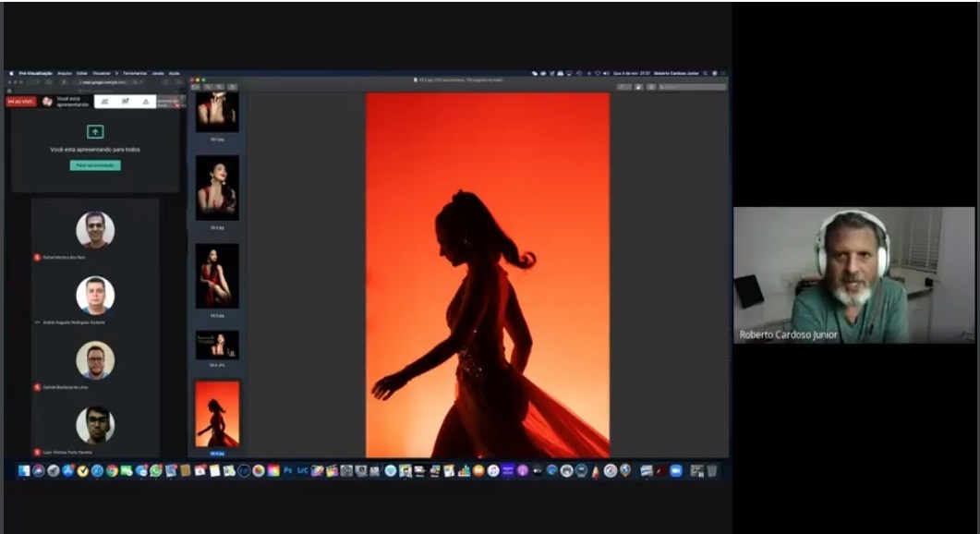Click Roberto Cardoso Junior's video tile

coord(853,275)
